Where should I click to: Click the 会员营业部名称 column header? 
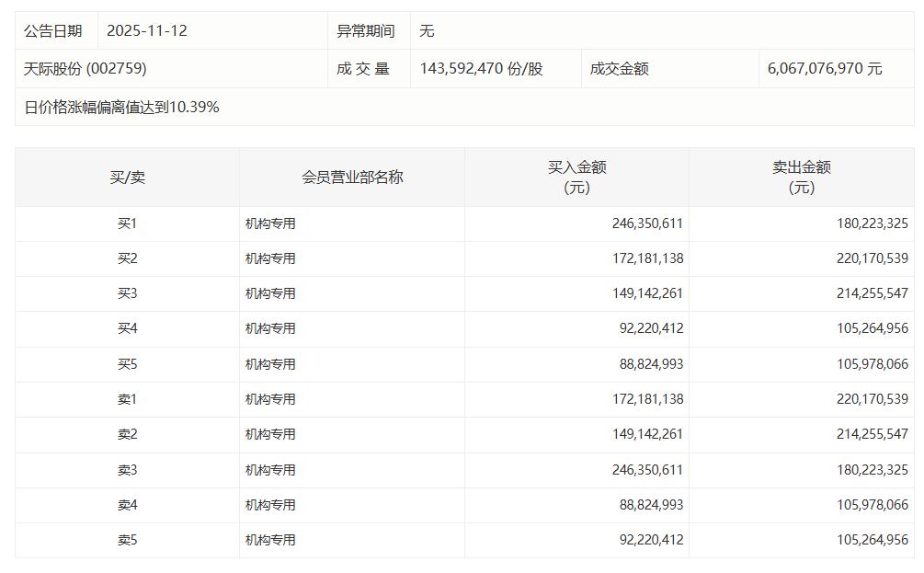(x=349, y=177)
